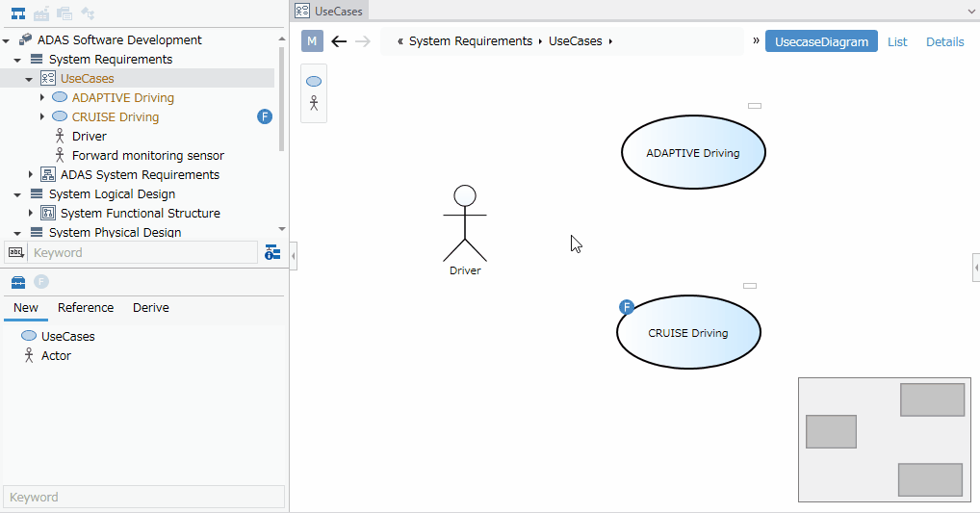Image resolution: width=980 pixels, height=513 pixels.
Task: Switch to List view
Action: coord(897,41)
